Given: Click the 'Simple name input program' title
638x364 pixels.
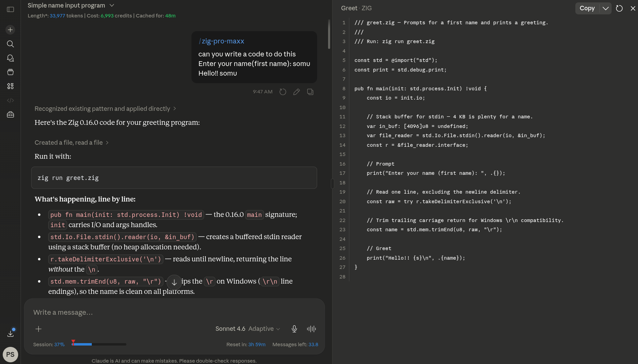Looking at the screenshot, I should point(66,5).
